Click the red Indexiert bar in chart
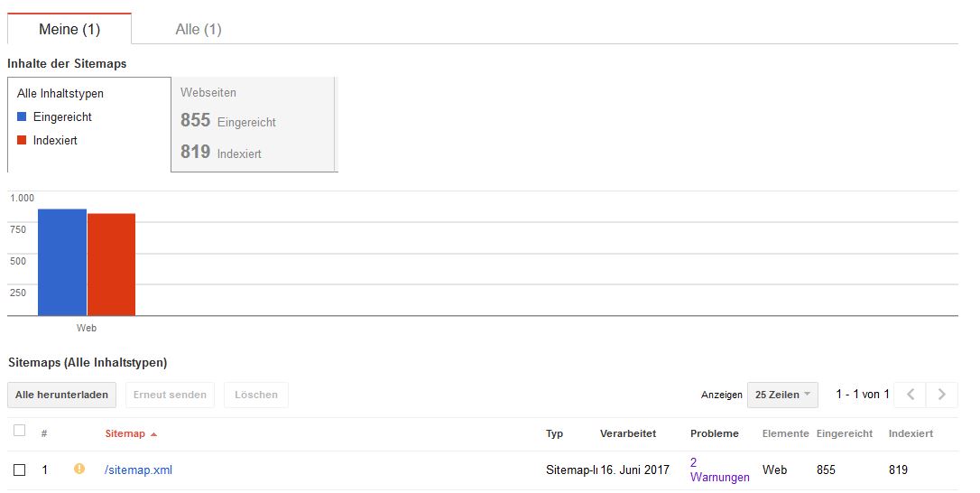Viewport: 980px width, 493px height. [111, 265]
